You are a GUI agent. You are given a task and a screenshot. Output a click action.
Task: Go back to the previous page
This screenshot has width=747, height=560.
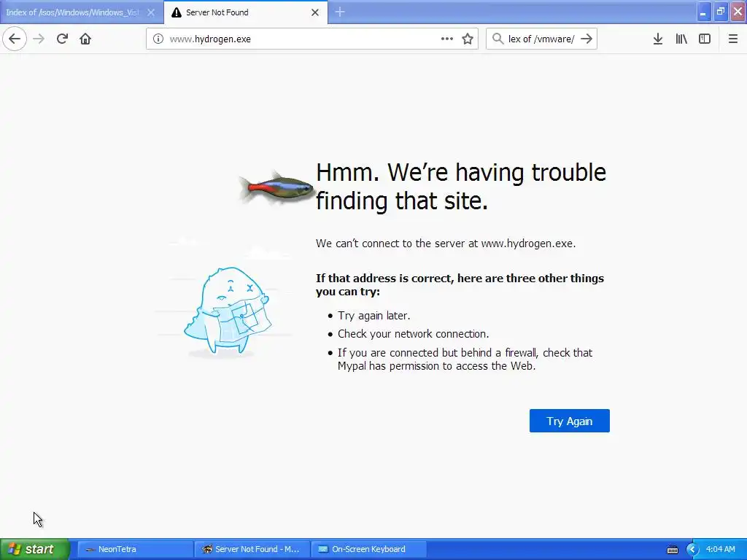pos(15,39)
